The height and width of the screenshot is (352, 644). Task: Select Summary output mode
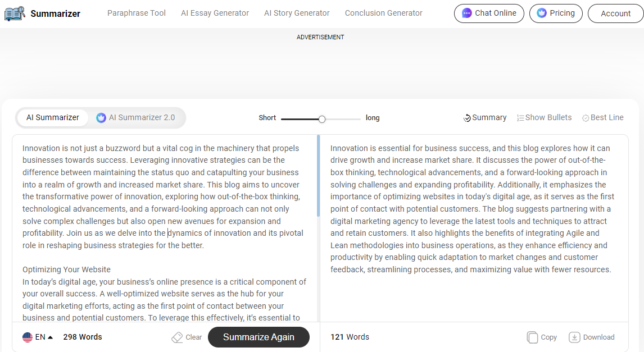485,118
